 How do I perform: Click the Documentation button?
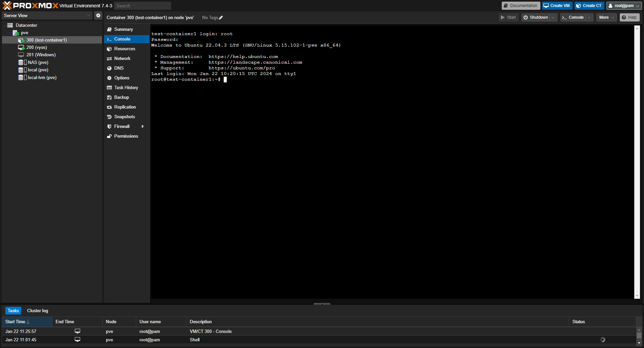tap(521, 6)
